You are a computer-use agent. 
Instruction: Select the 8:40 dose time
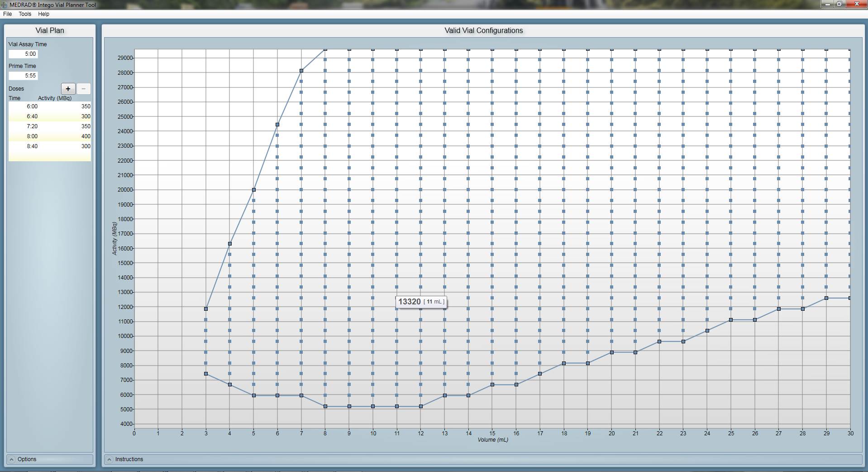[x=32, y=146]
